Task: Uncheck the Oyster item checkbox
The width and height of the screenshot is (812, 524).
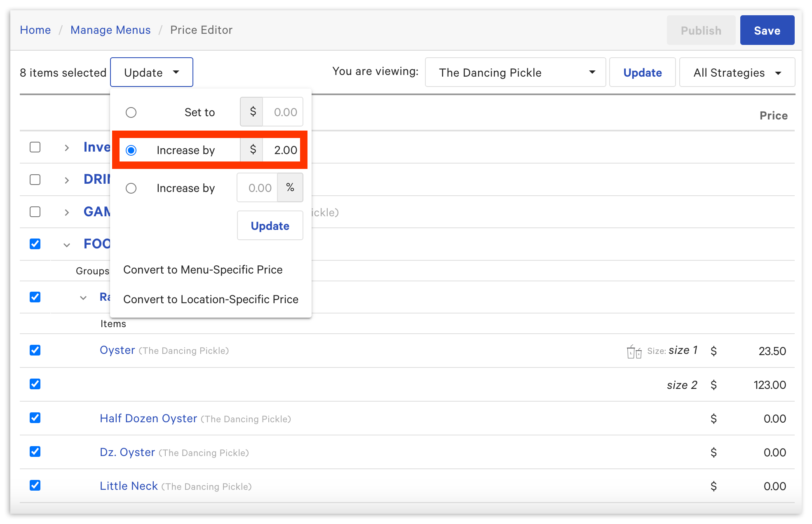Action: (35, 350)
